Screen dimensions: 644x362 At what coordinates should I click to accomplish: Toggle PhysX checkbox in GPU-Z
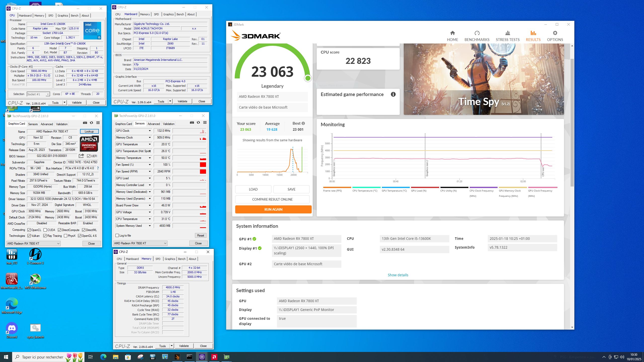coord(65,236)
